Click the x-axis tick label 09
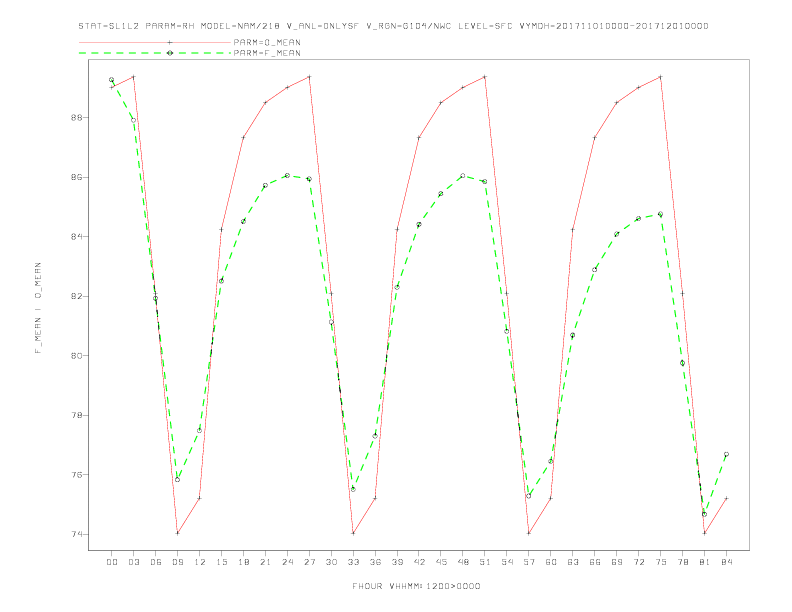Screen dimensions: 792x612 tap(177, 562)
